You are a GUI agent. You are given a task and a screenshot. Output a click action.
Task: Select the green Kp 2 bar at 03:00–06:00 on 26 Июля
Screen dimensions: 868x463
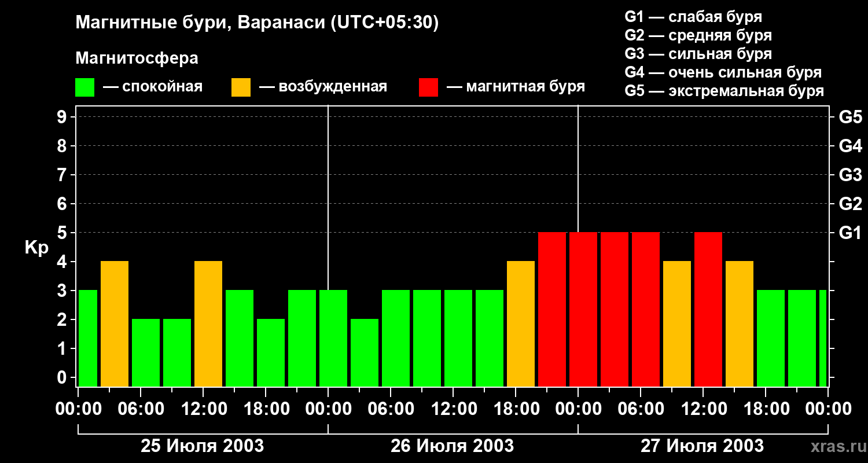coord(365,353)
